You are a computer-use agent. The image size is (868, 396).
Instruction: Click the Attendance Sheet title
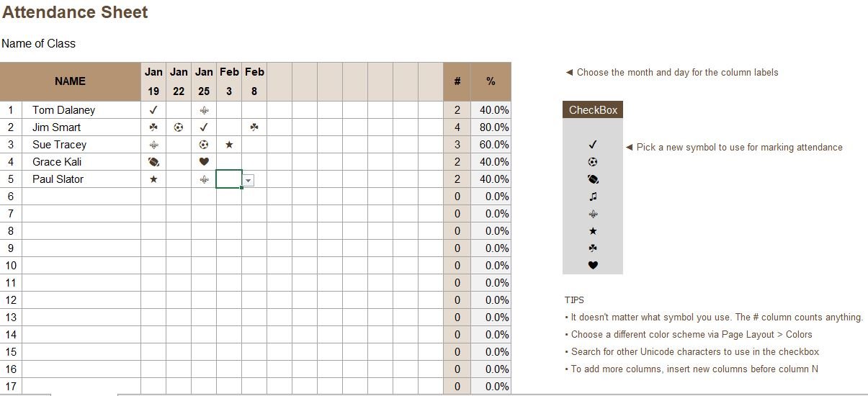[75, 12]
